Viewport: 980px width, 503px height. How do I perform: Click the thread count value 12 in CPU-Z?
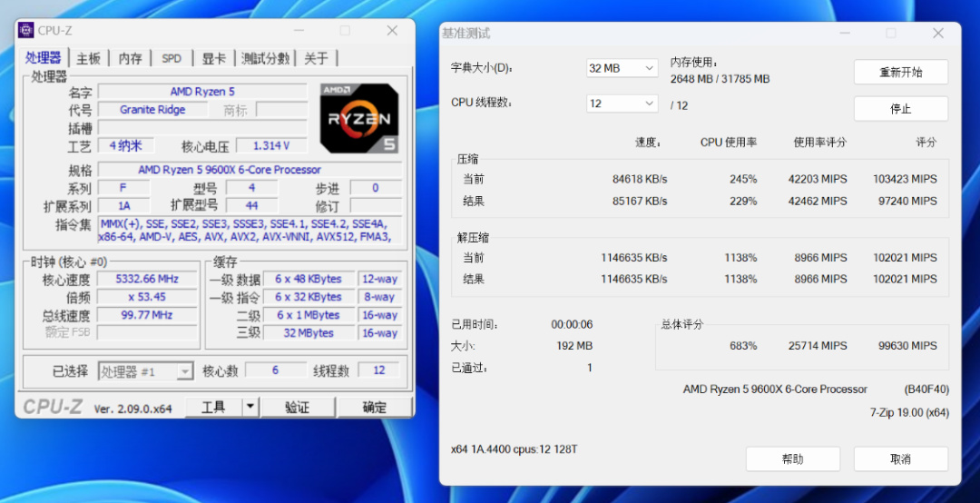pos(378,370)
